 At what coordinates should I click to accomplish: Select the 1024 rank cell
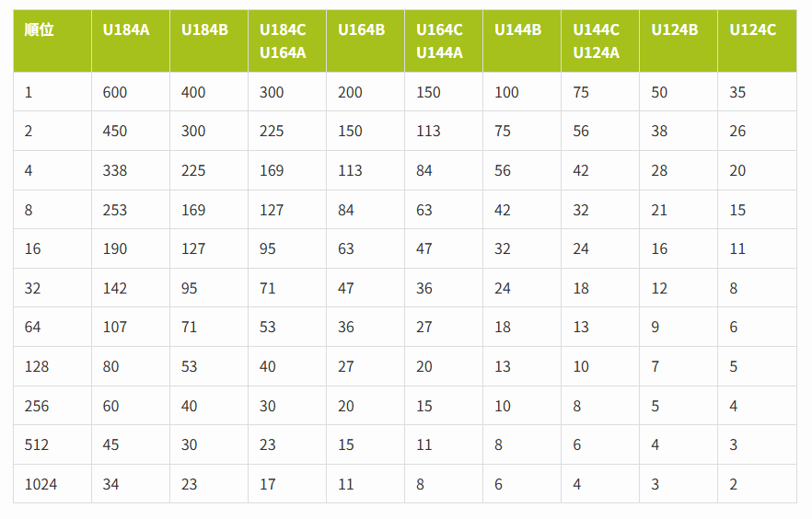coord(41,484)
